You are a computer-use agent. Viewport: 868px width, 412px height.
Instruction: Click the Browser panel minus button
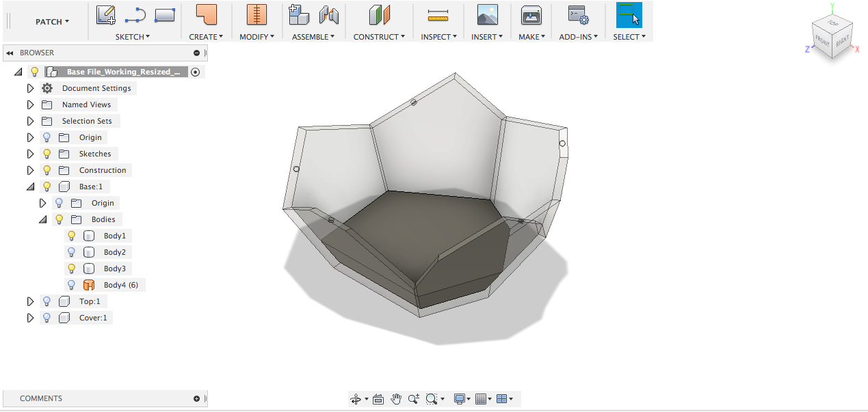click(197, 53)
